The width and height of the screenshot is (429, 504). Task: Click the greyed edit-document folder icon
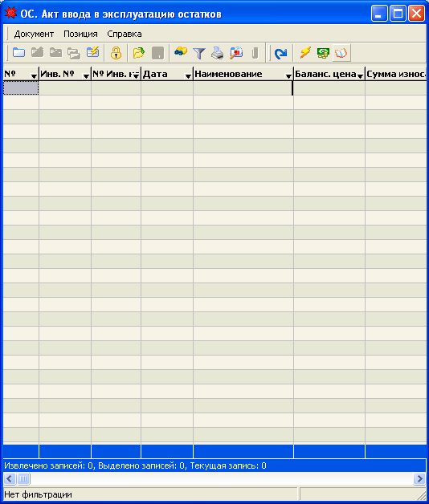(37, 52)
